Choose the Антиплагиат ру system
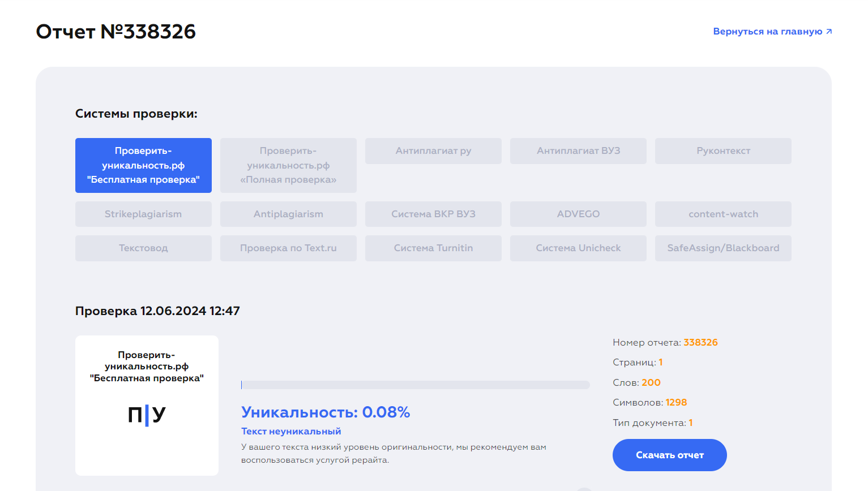The image size is (868, 491). tap(433, 151)
